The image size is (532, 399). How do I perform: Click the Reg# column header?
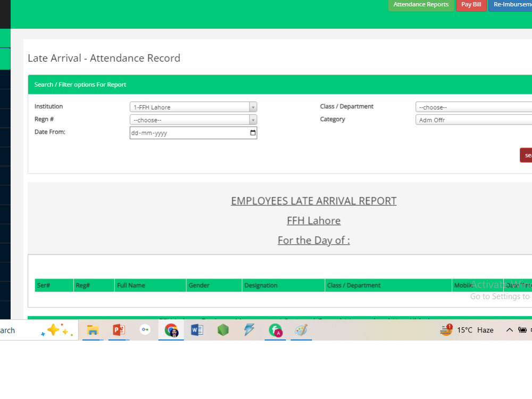tap(94, 285)
